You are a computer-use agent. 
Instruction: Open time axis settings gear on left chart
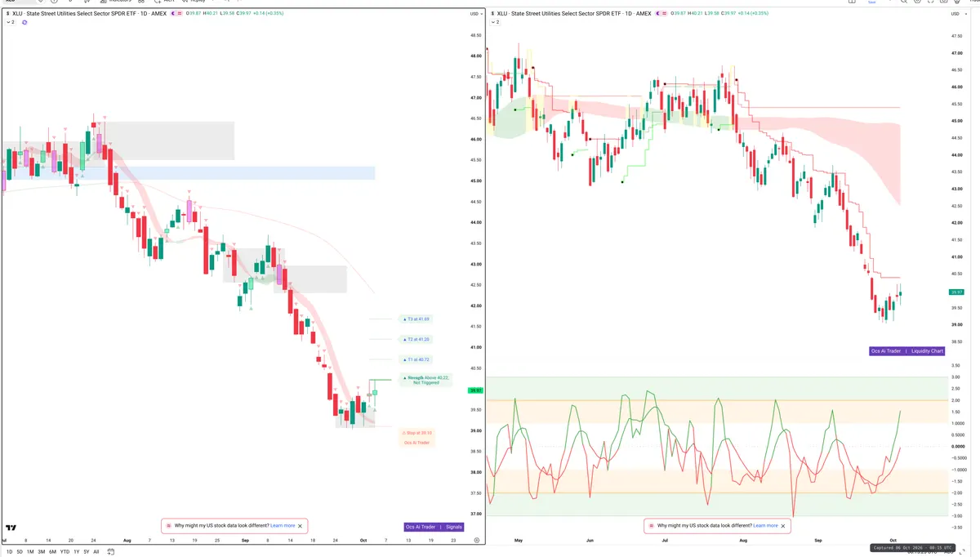click(x=476, y=541)
